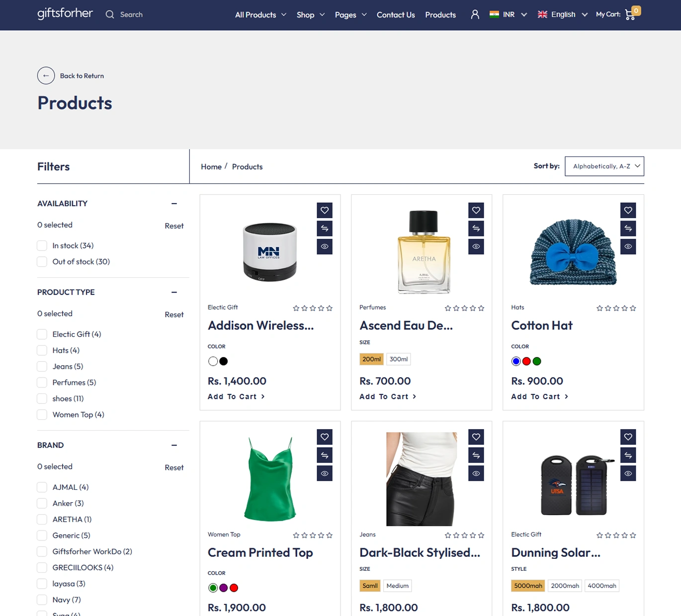Compare the Dunning Solar product
The image size is (681, 616).
point(628,455)
